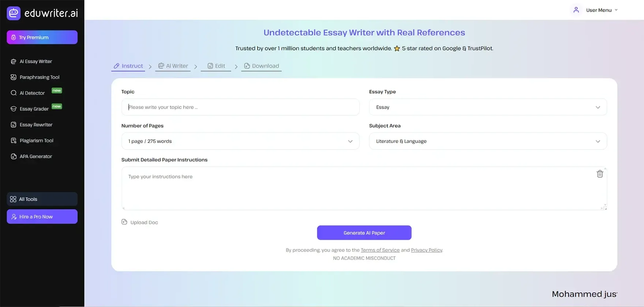Click the Plagiarism Tool sidebar icon
Image resolution: width=644 pixels, height=307 pixels.
tap(14, 141)
